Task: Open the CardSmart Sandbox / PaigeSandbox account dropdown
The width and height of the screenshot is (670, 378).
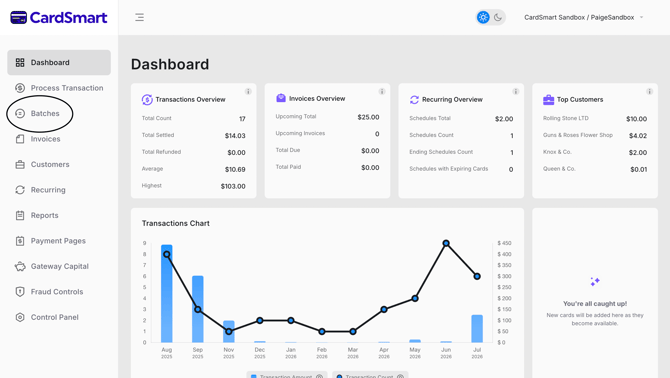Action: coord(584,18)
